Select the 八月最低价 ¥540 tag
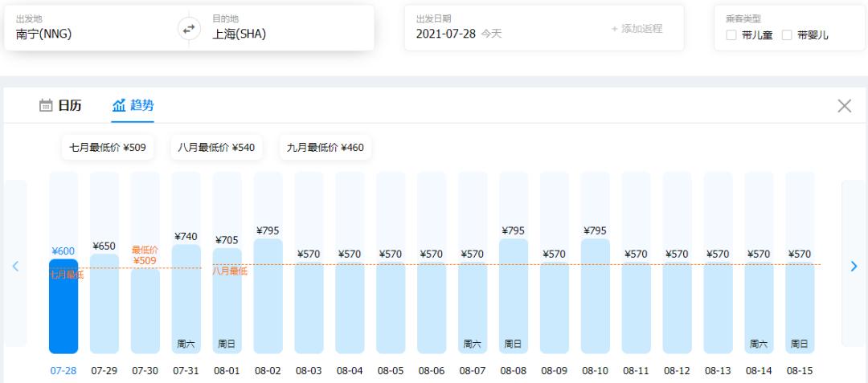 tap(216, 148)
